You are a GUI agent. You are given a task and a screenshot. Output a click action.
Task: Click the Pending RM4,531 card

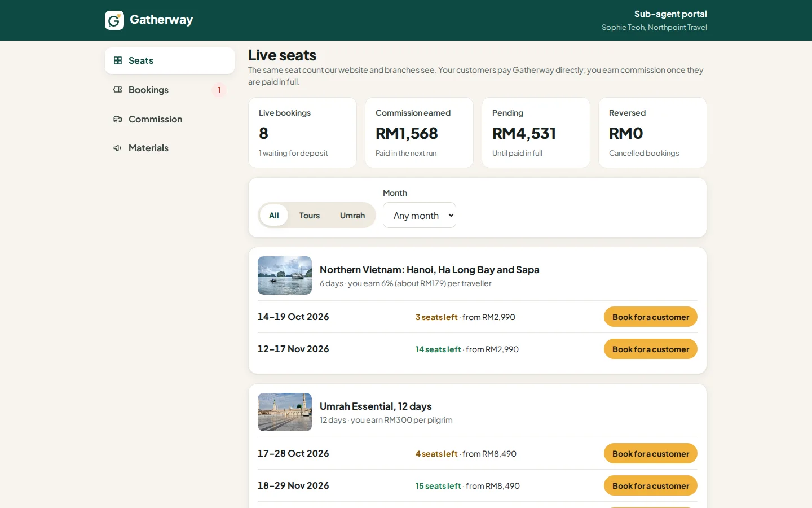tap(536, 133)
